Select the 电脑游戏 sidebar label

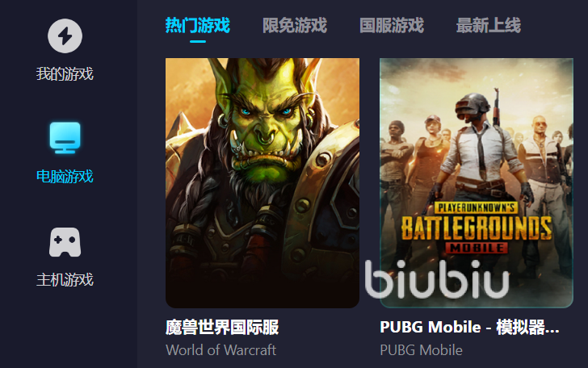(x=65, y=177)
